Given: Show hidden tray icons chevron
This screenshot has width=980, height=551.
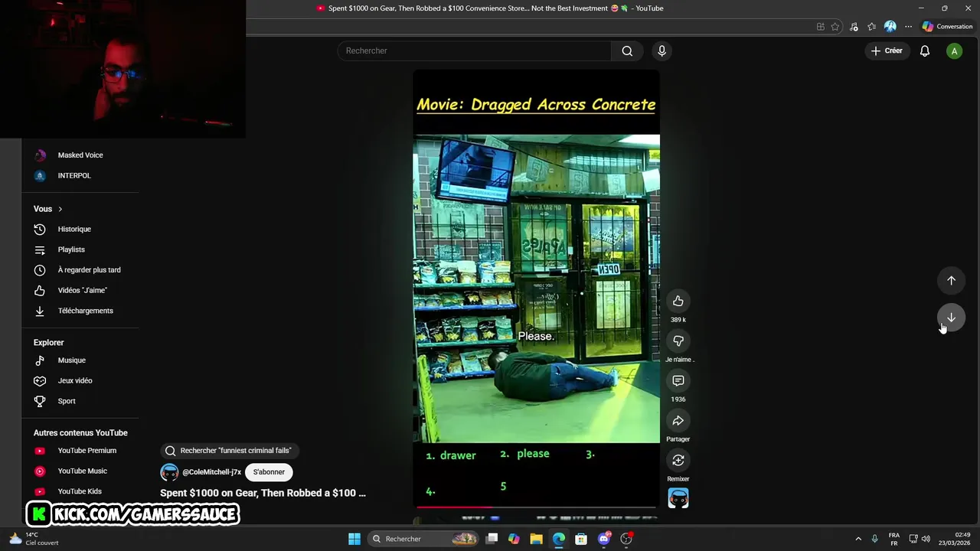Looking at the screenshot, I should [x=858, y=539].
